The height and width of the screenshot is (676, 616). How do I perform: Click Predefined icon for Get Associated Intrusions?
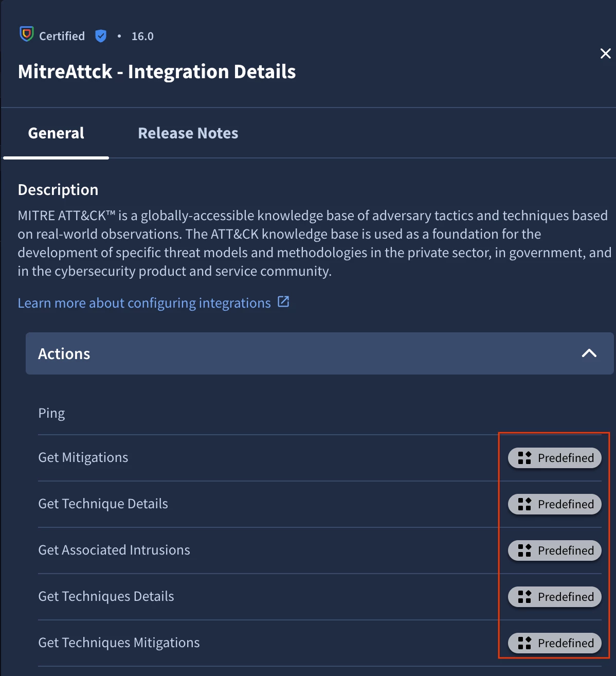point(524,550)
